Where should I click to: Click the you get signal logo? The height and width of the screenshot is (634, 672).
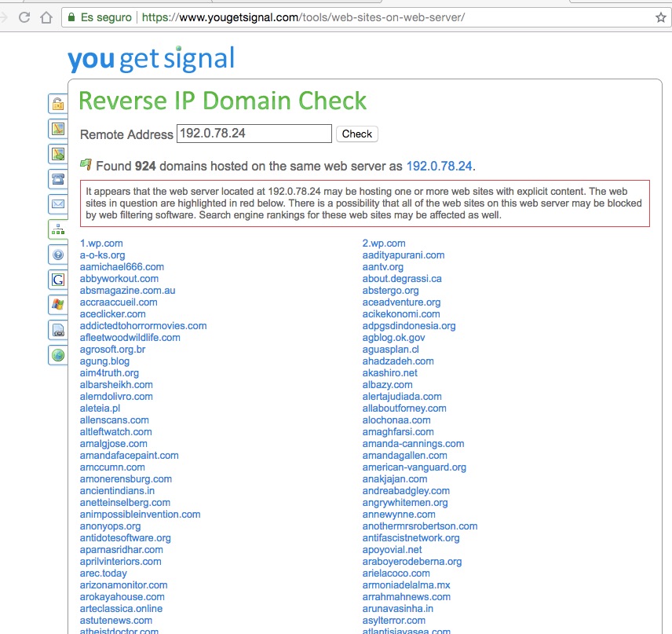point(151,60)
